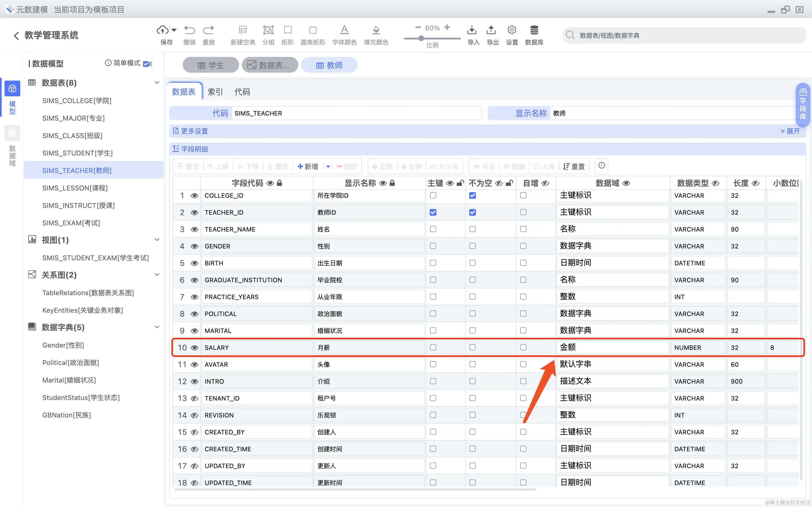Screen dimensions: 812x507
Task: Collapse the data tables tree section
Action: coord(157,83)
